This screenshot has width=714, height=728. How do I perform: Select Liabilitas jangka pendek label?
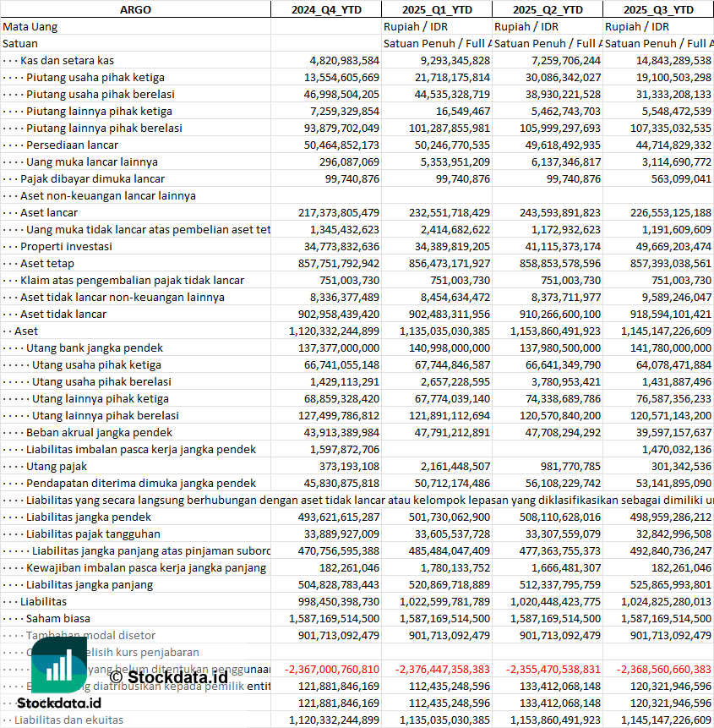tap(89, 517)
